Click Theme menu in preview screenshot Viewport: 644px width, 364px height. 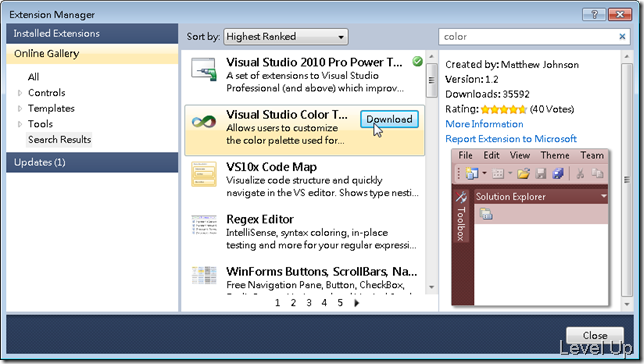tap(555, 155)
